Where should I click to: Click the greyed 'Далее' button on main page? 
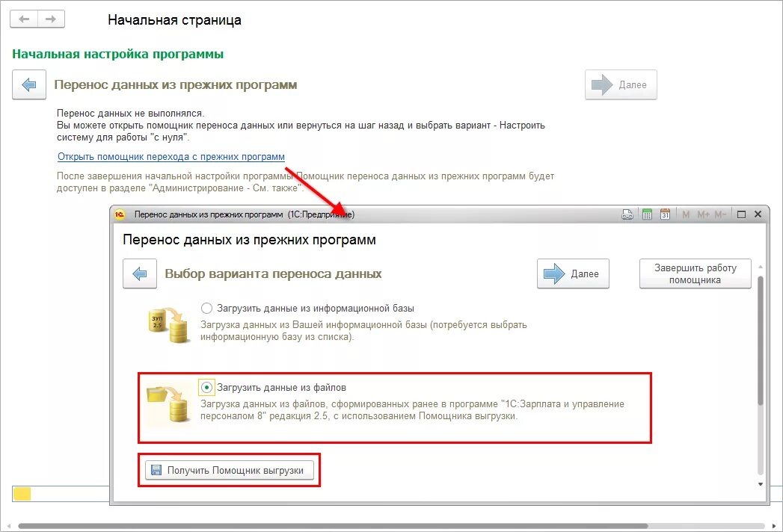point(621,85)
